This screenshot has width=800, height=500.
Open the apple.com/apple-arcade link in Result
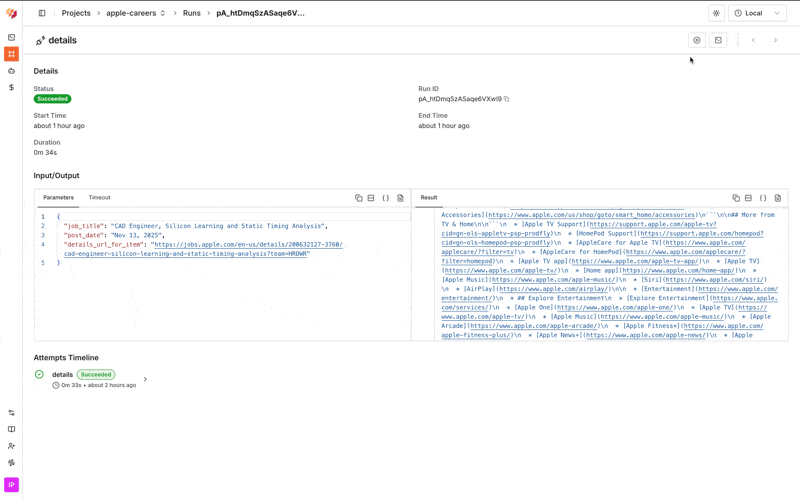[x=534, y=326]
